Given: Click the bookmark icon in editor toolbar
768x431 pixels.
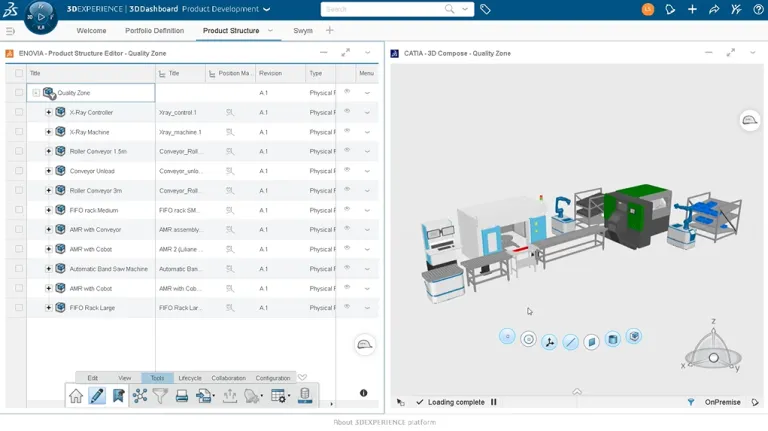Looking at the screenshot, I should (x=118, y=396).
